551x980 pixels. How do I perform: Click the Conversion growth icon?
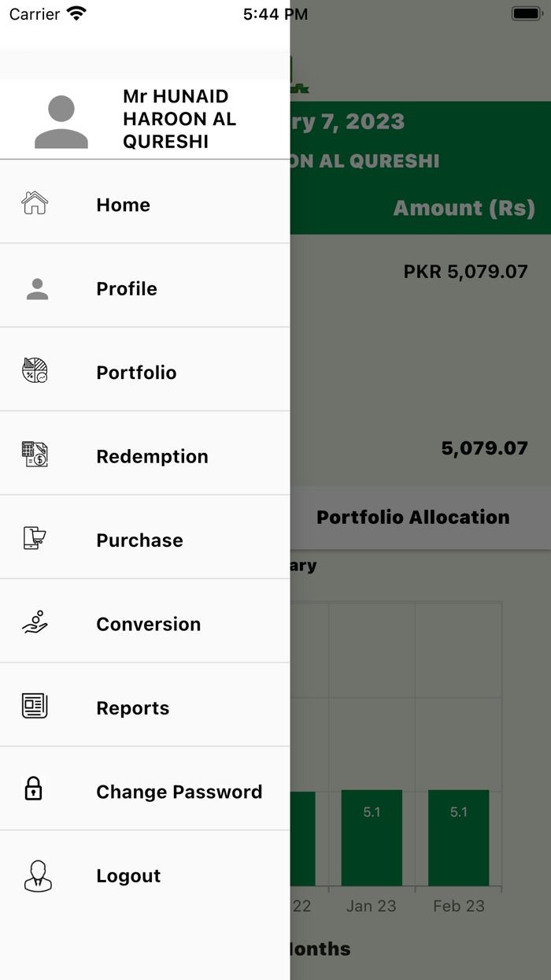[35, 622]
